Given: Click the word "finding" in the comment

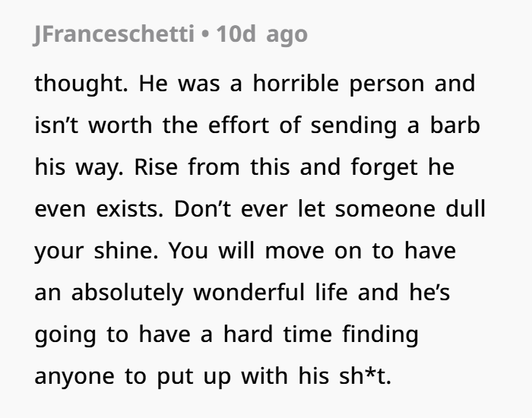Looking at the screenshot, I should coord(379,334).
